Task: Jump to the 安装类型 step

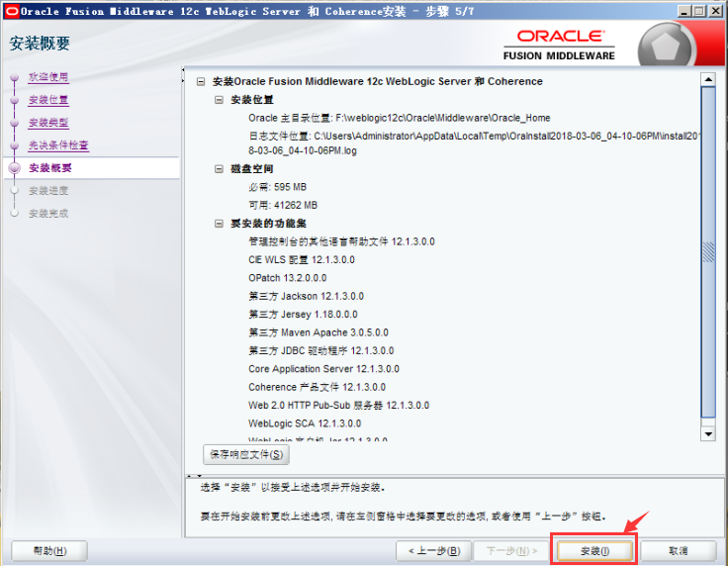Action: [x=48, y=123]
